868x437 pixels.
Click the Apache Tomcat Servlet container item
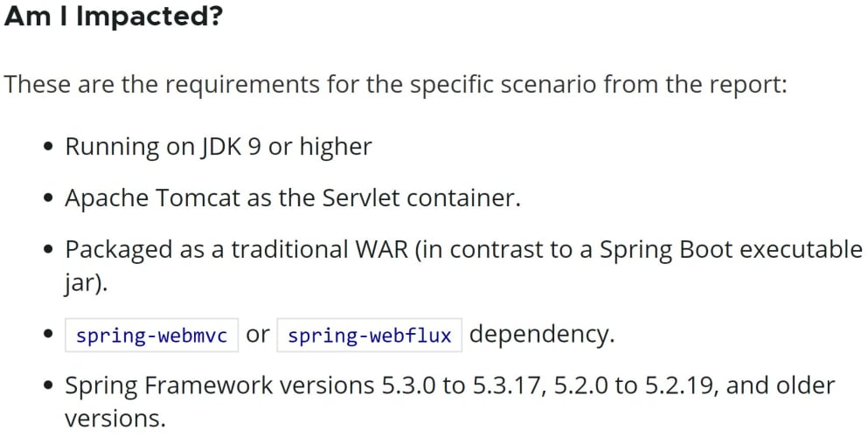pos(293,198)
